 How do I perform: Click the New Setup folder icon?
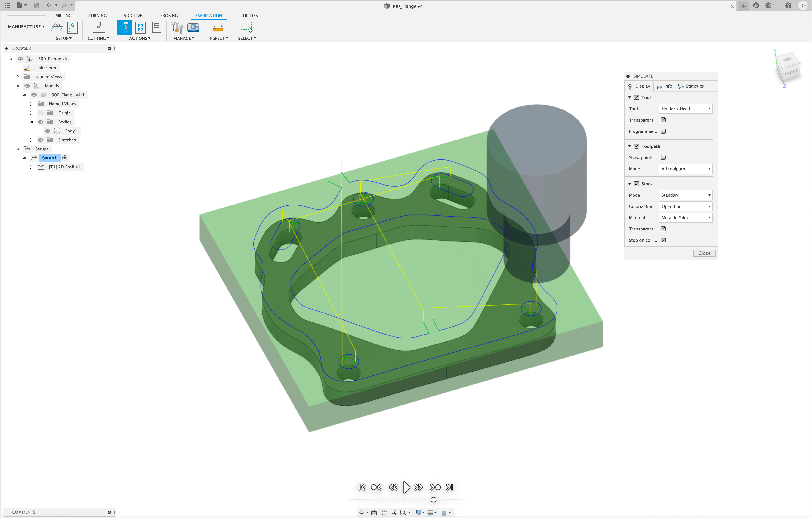click(56, 27)
